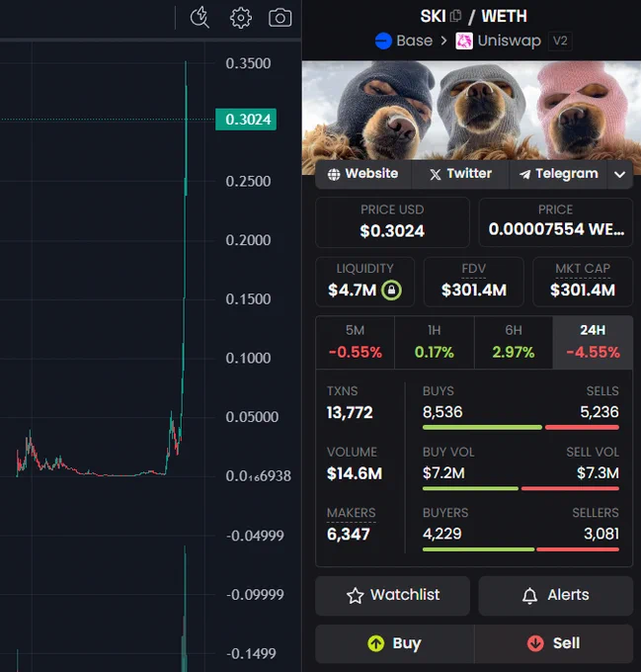Click the current price label 0.3024 on axis
This screenshot has width=641, height=672.
(246, 120)
